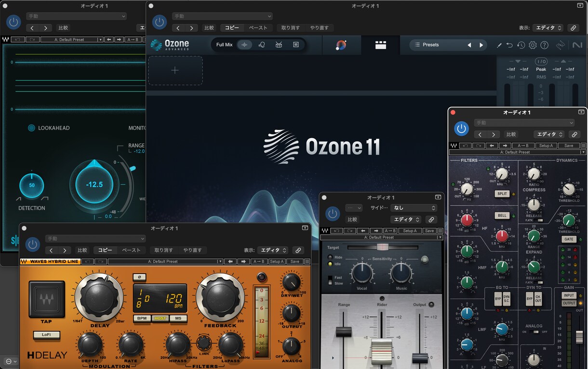Toggle the BELL button on the HF band
This screenshot has height=369, width=588.
(502, 216)
